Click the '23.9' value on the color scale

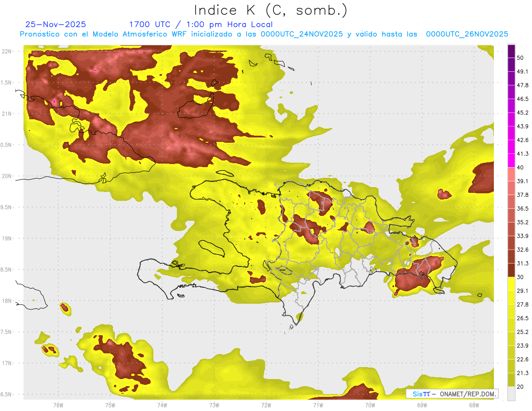pyautogui.click(x=523, y=346)
